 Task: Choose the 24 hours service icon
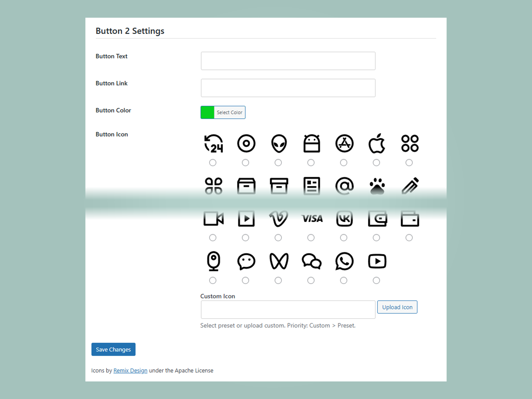pos(213,144)
